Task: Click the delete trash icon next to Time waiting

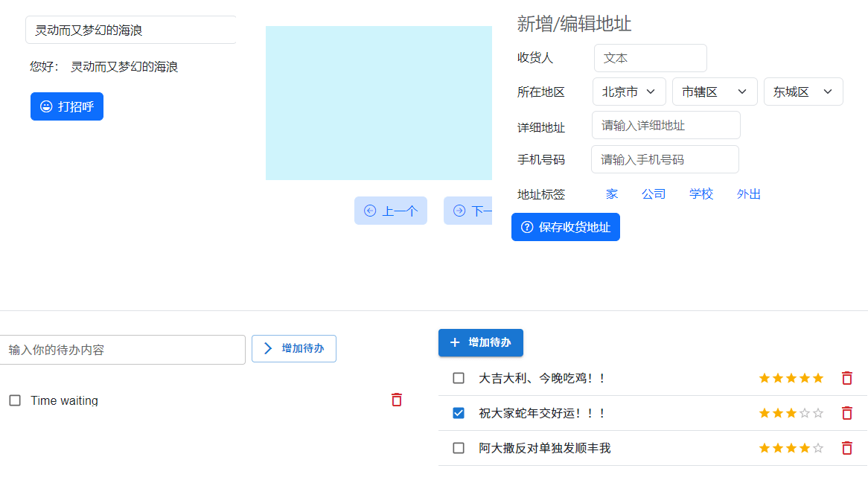Action: (x=397, y=400)
